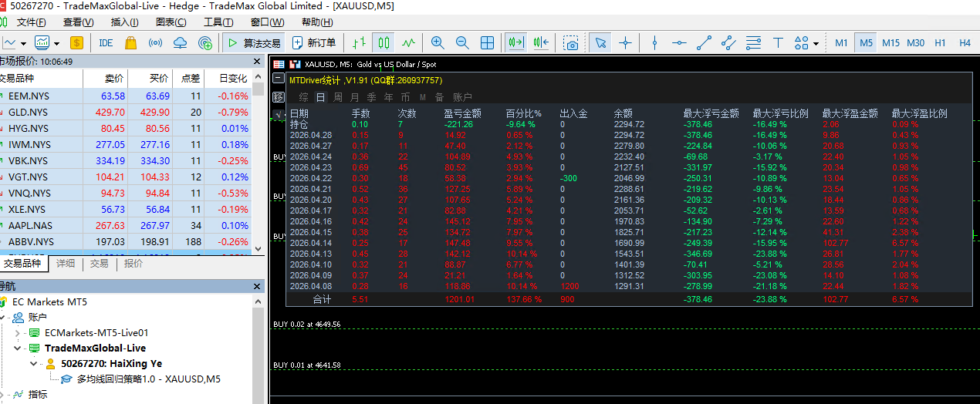Select the crosshair tool

coord(625,43)
